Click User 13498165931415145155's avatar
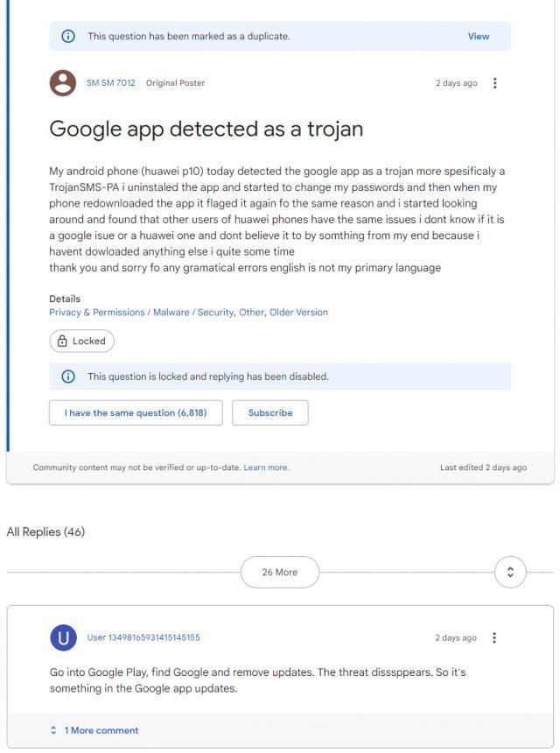 [x=65, y=637]
